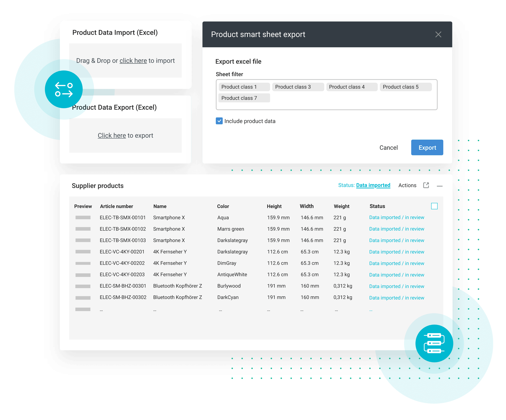Open status link for ELEC-VC-4KY-00203
Screen dimensions: 506x420
[x=397, y=275]
